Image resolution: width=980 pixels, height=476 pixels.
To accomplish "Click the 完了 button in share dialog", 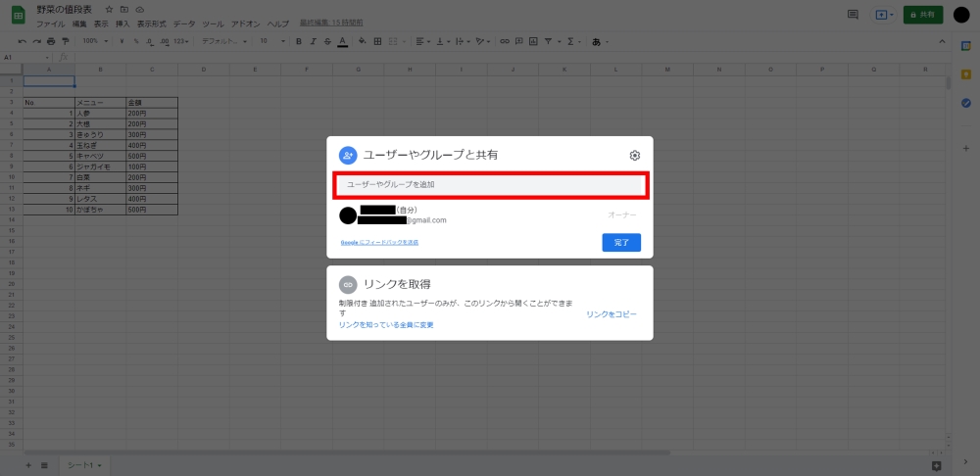I will pyautogui.click(x=621, y=242).
